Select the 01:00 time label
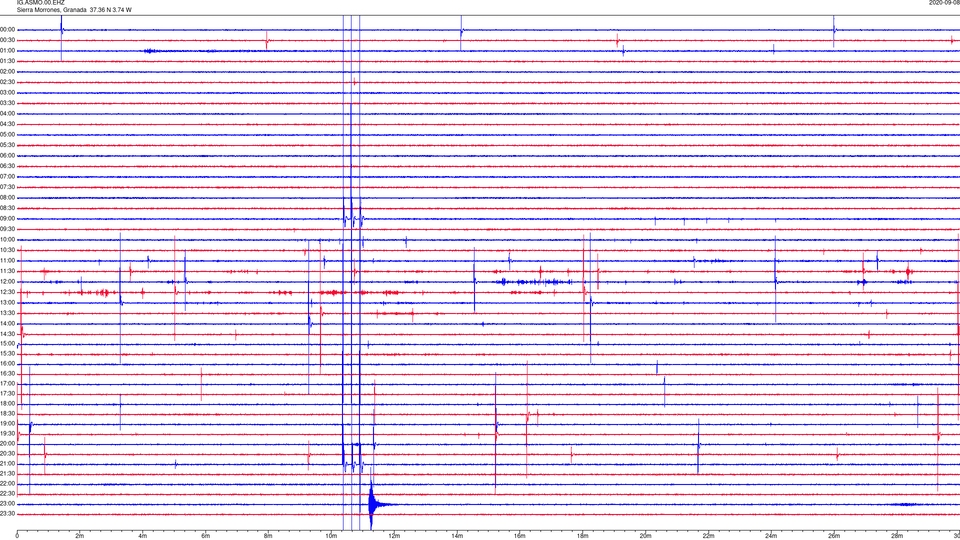Image resolution: width=960 pixels, height=540 pixels. click(8, 51)
